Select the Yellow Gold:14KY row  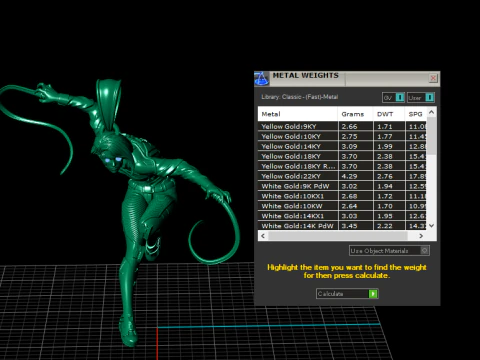coord(342,146)
